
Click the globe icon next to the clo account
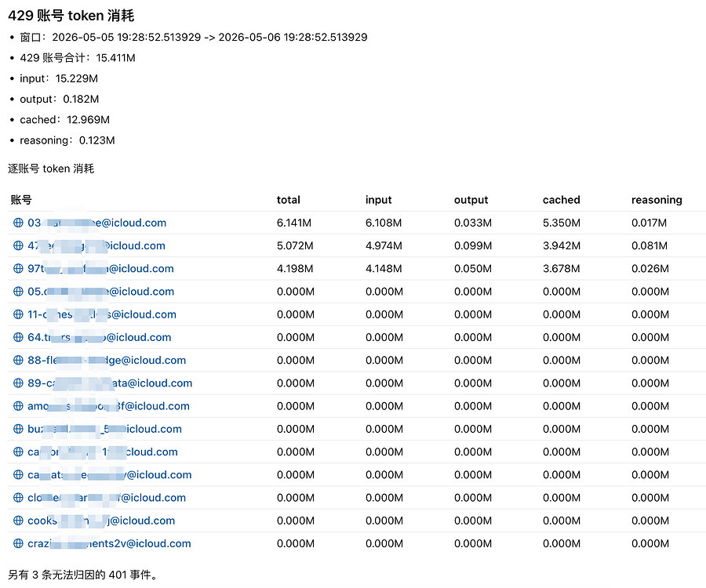(18, 498)
